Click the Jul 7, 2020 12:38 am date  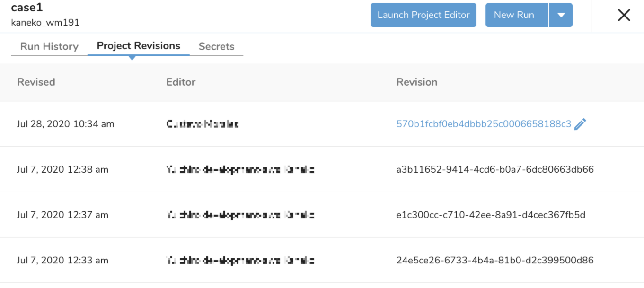point(62,169)
